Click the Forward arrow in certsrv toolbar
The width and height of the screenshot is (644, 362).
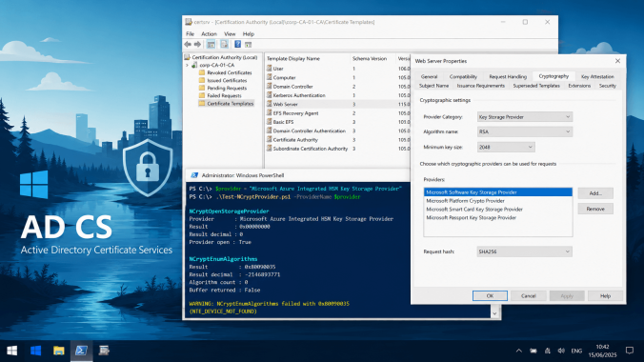pos(197,45)
